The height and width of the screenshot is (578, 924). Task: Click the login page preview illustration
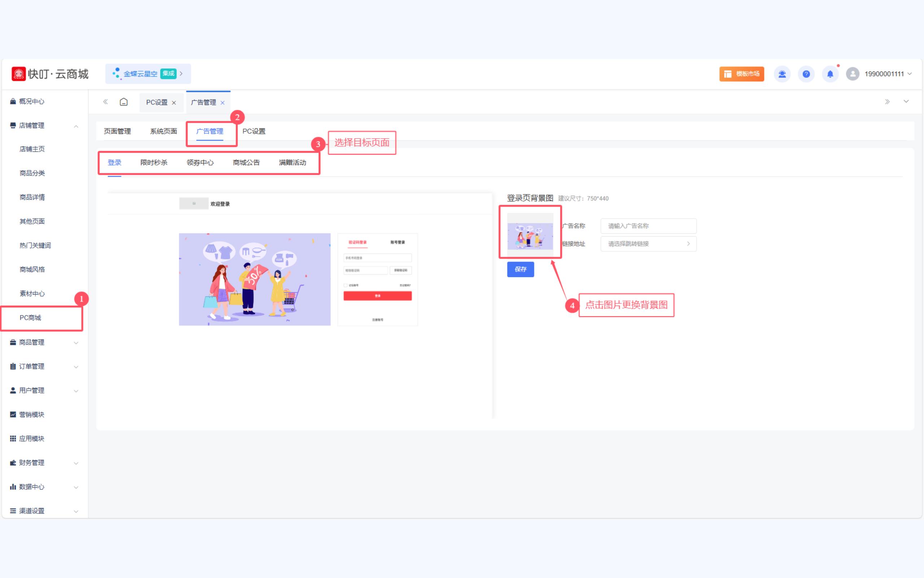tap(255, 280)
